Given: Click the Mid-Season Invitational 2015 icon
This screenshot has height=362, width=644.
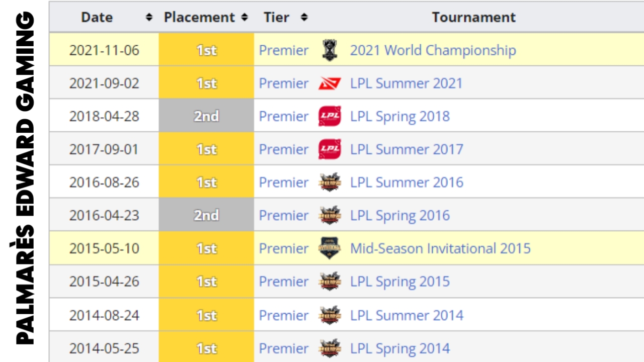Looking at the screenshot, I should (x=330, y=248).
